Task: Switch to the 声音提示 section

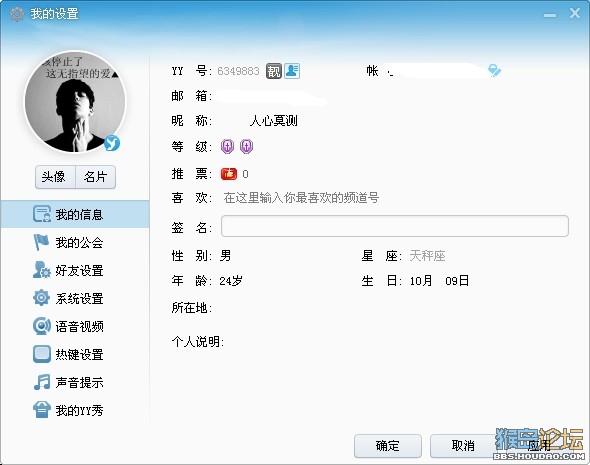Action: click(75, 382)
